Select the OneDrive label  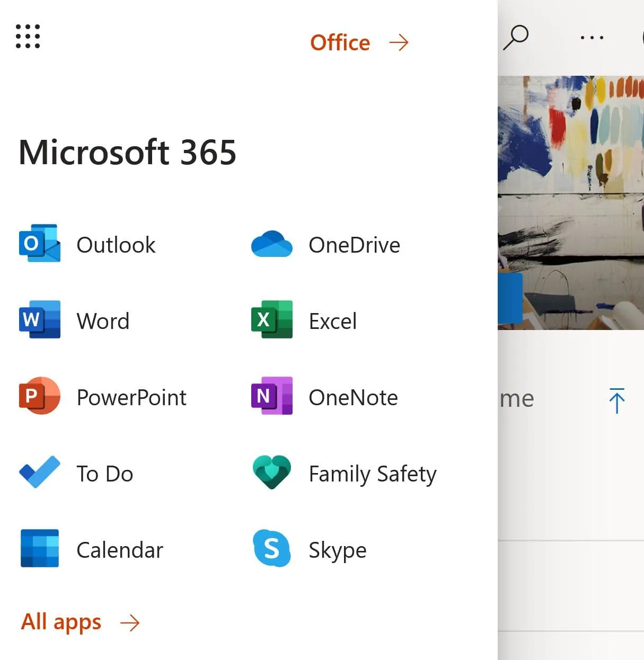point(355,245)
